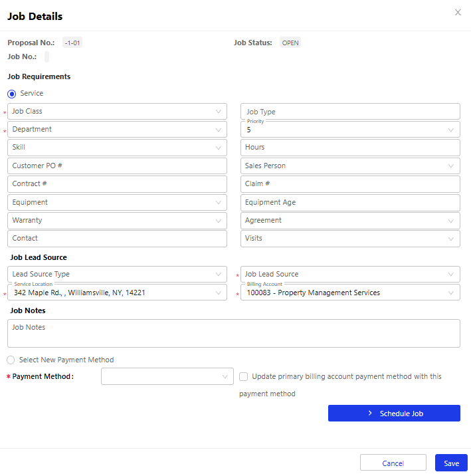
Task: Open the Lead Source Type dropdown
Action: click(x=117, y=275)
